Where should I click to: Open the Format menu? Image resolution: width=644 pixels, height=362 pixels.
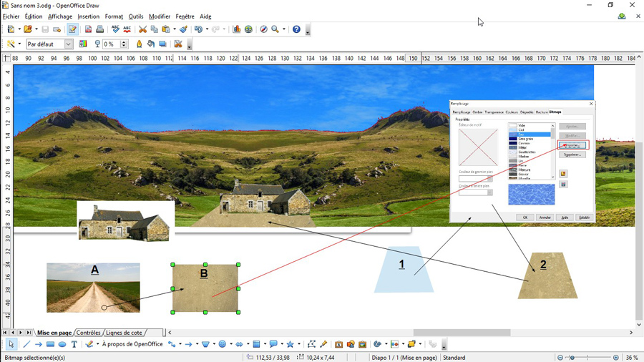pyautogui.click(x=114, y=16)
